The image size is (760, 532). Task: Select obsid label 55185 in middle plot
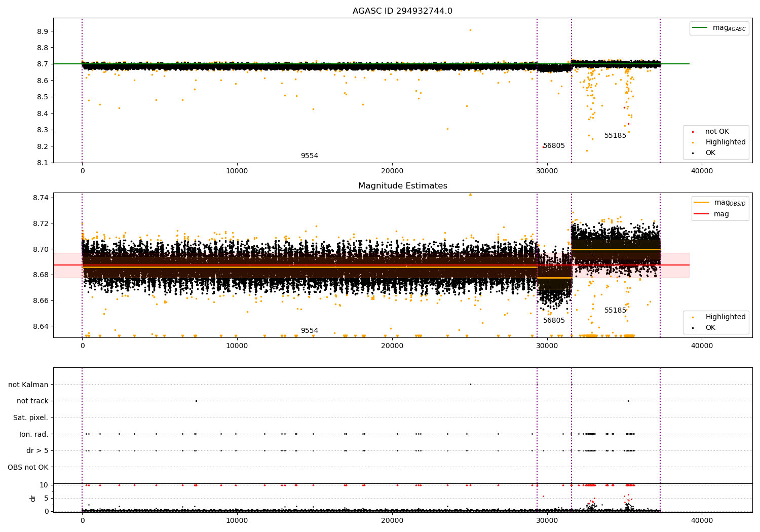(x=615, y=310)
